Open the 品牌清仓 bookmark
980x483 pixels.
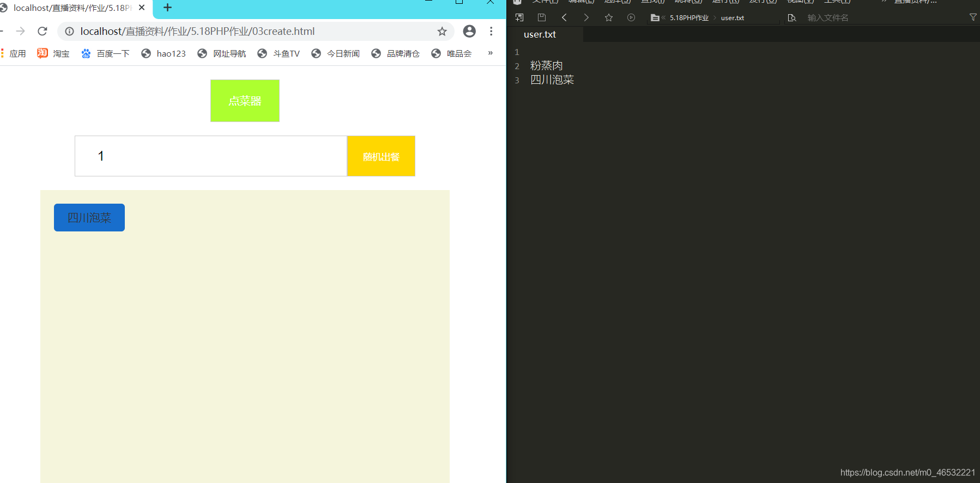click(396, 53)
